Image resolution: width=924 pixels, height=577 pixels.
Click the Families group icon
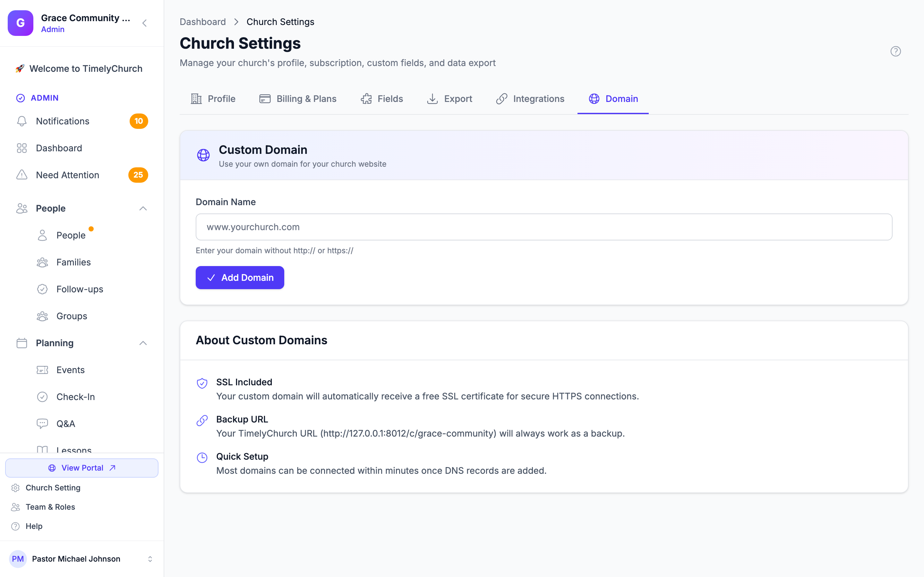(42, 262)
